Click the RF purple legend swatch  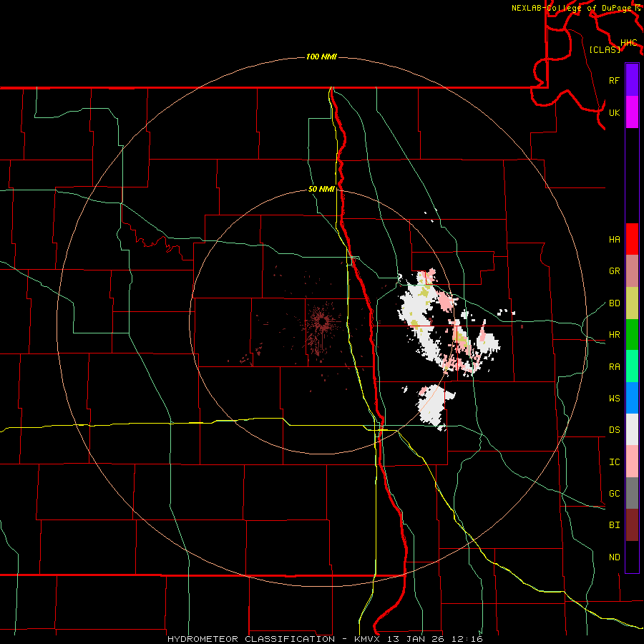click(632, 80)
